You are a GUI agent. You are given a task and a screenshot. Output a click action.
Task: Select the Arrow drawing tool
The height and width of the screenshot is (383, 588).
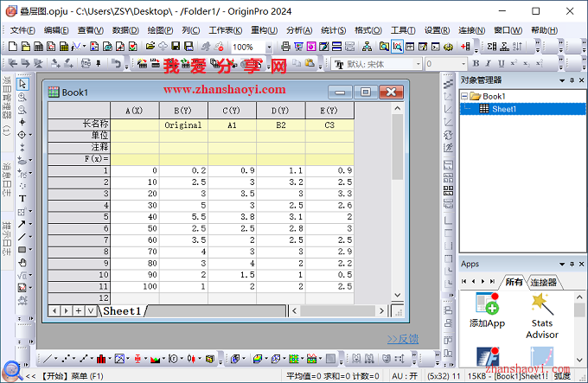22,224
